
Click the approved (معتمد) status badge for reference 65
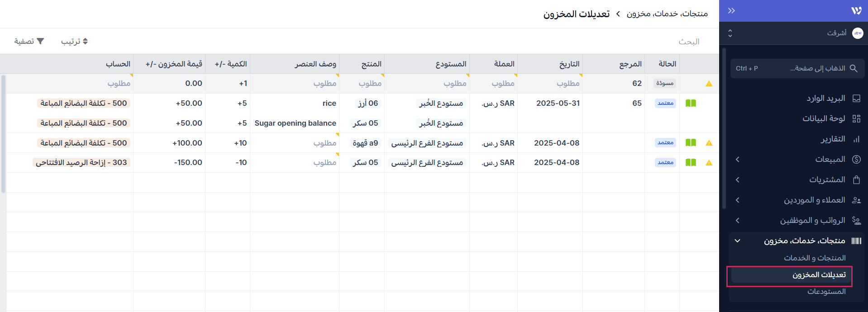pyautogui.click(x=665, y=103)
